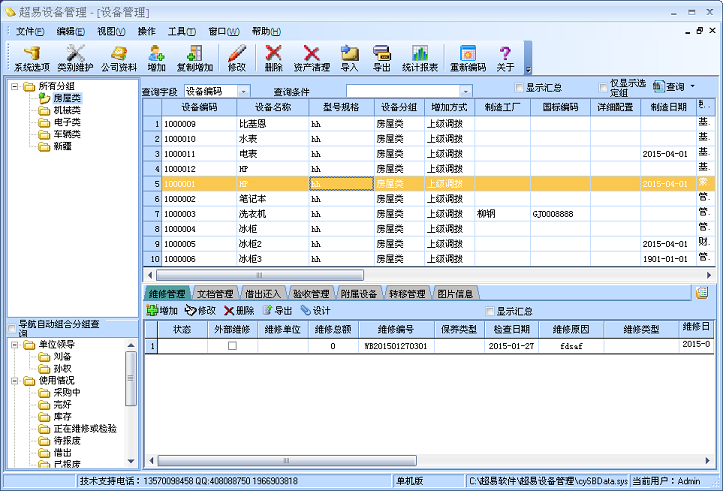Open the 工具 menu
The width and height of the screenshot is (723, 491).
[x=181, y=31]
